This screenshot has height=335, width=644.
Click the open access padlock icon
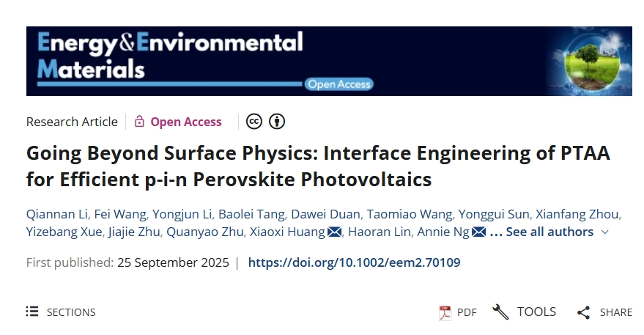point(139,122)
